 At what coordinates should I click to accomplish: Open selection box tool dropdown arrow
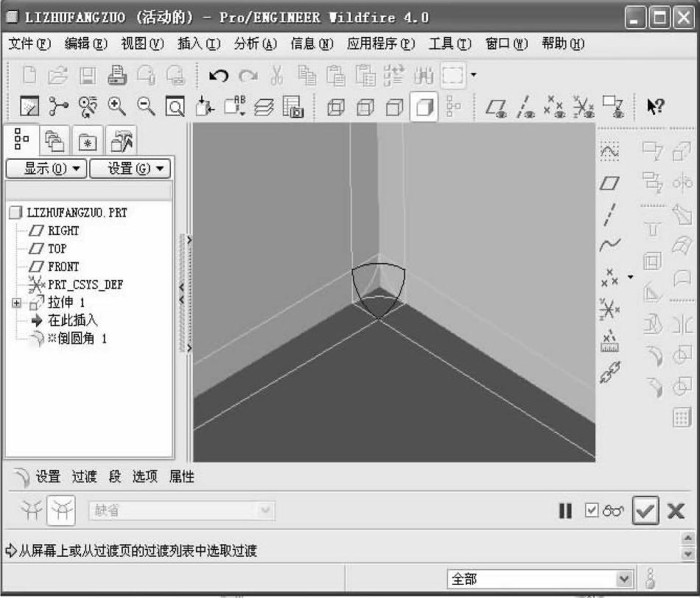pos(474,75)
